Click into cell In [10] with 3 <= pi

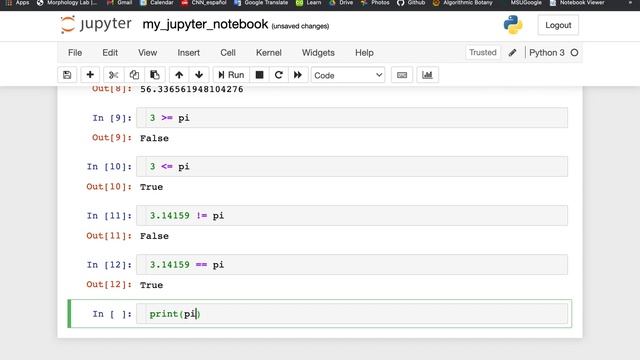(x=352, y=167)
